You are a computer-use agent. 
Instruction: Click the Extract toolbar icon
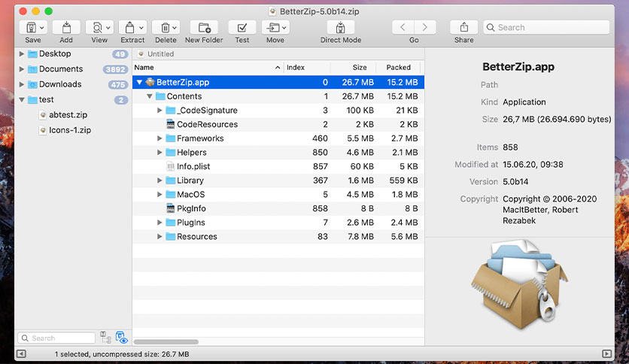click(x=129, y=28)
